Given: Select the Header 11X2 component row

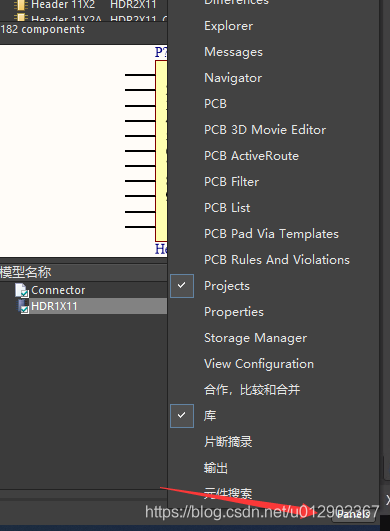Looking at the screenshot, I should pos(83,5).
